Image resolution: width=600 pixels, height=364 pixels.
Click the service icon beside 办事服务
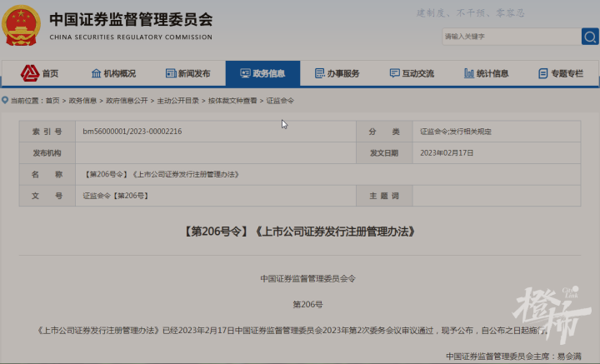319,73
